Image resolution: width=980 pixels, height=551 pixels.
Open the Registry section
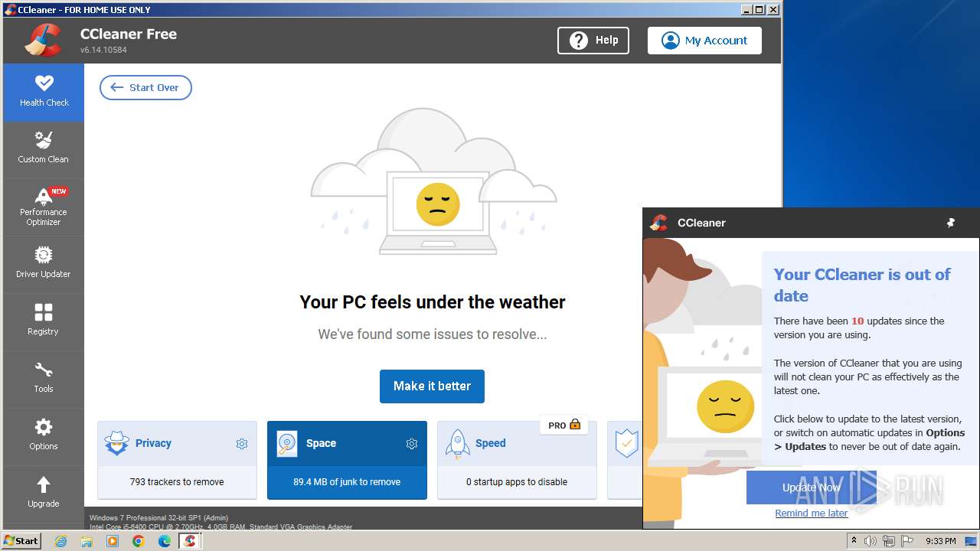click(44, 322)
